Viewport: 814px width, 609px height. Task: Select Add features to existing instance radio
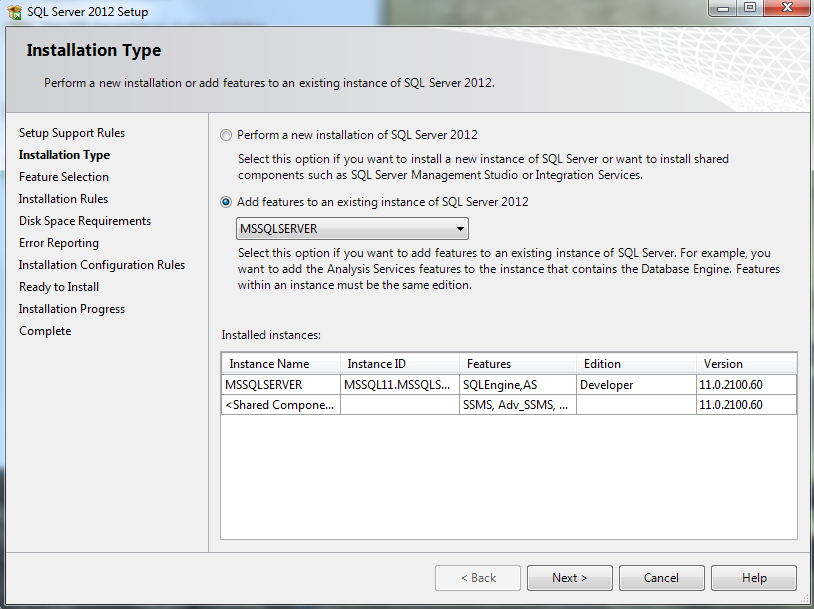(226, 202)
